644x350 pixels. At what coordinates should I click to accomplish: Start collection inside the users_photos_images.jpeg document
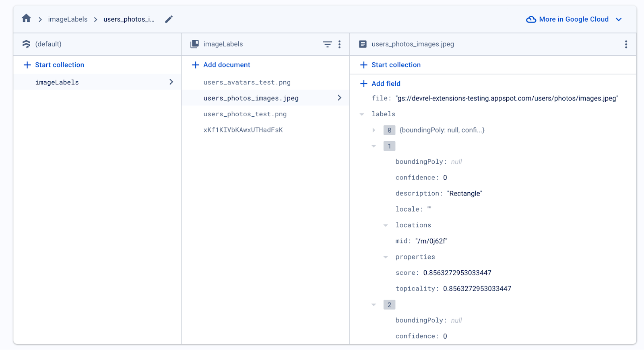point(396,65)
